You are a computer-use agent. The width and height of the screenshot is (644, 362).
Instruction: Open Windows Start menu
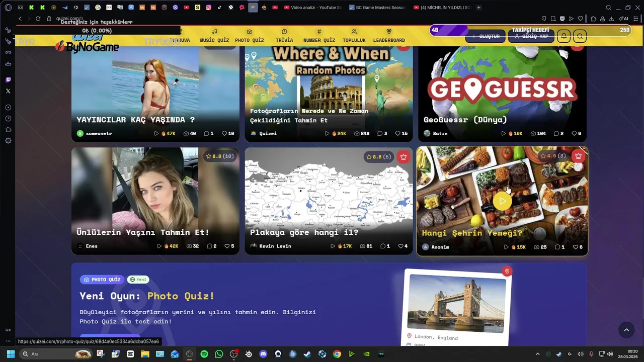(x=11, y=354)
